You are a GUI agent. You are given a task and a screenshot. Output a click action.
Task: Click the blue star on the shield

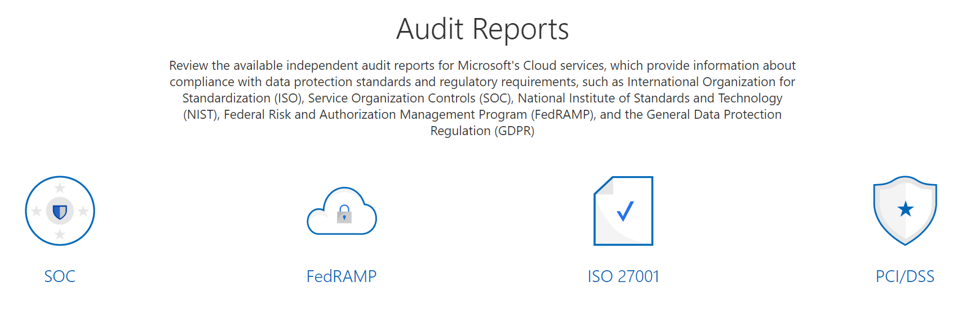[906, 209]
